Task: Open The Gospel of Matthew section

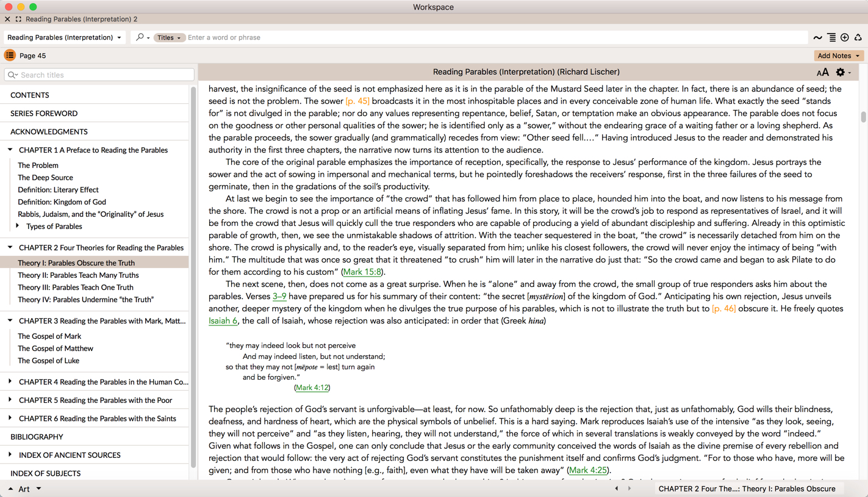Action: (56, 348)
